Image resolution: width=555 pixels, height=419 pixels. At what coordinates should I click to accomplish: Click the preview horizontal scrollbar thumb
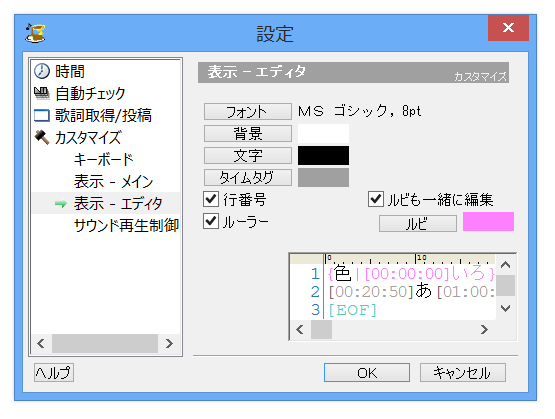tap(321, 329)
